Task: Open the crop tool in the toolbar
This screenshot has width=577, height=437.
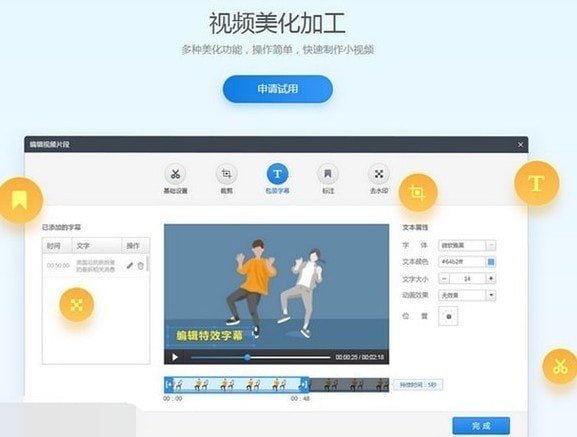Action: click(226, 174)
